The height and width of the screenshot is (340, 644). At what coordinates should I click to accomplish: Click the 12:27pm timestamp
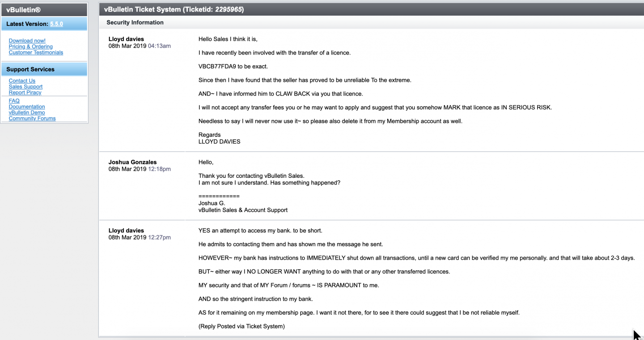coord(159,238)
